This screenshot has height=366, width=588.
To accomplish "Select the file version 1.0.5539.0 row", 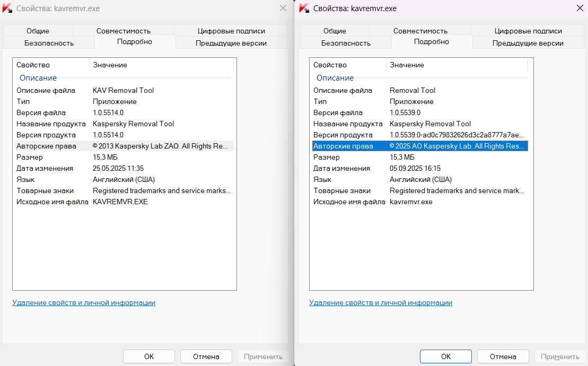I will point(405,112).
